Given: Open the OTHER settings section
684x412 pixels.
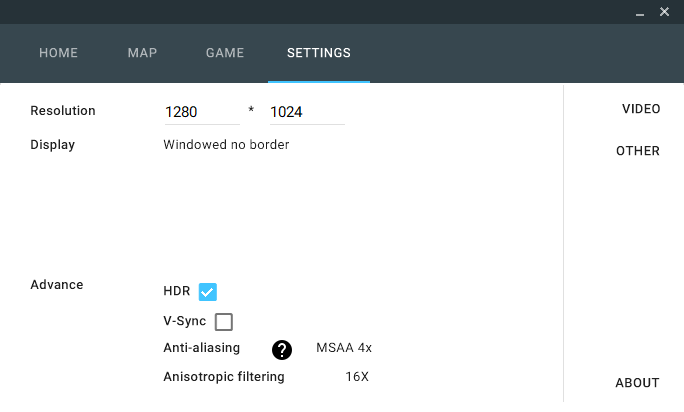Looking at the screenshot, I should (x=637, y=151).
